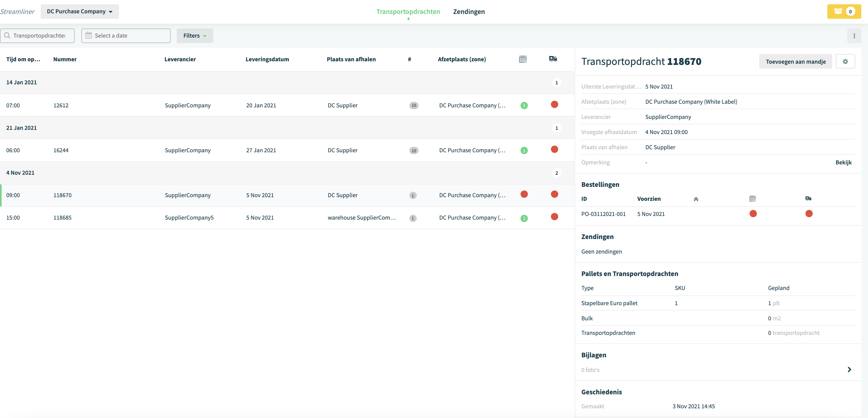868x418 pixels.
Task: Click the Bekijk link next to Opmerking
Action: coord(843,162)
